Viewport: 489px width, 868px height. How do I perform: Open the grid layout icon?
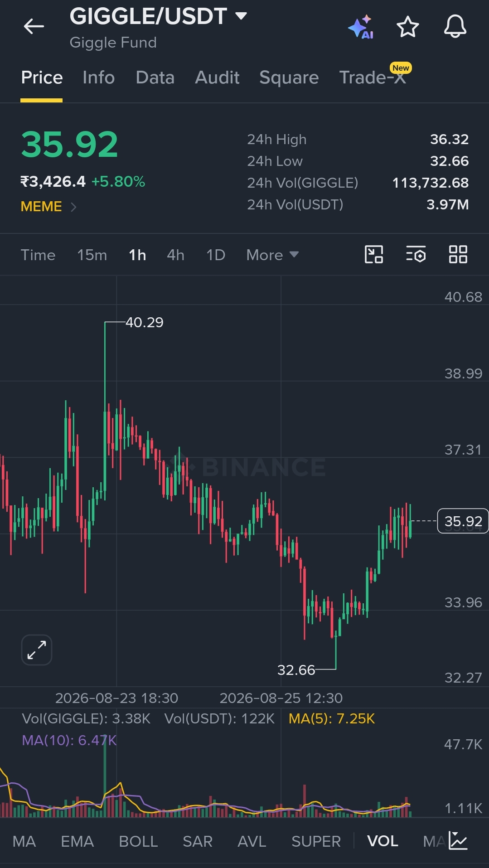(458, 254)
